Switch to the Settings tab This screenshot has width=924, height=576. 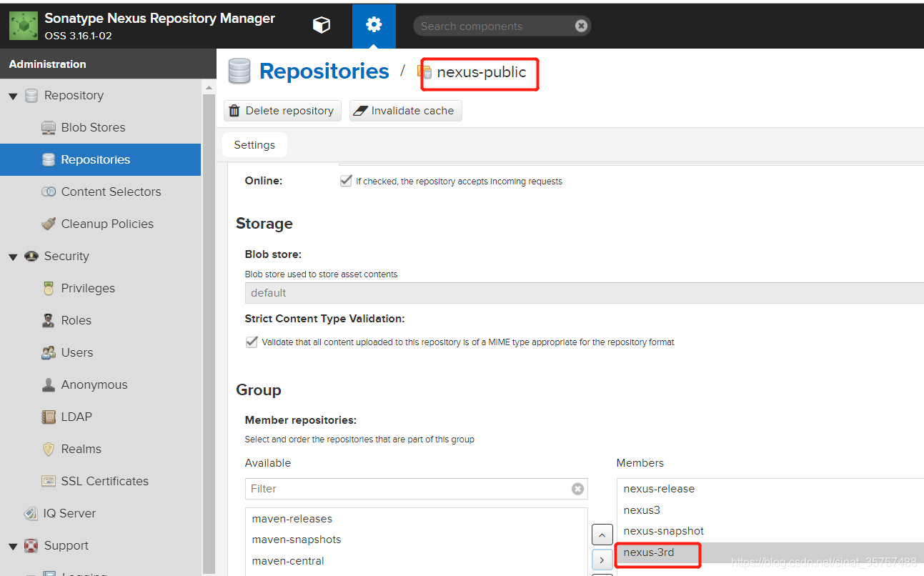(x=254, y=145)
